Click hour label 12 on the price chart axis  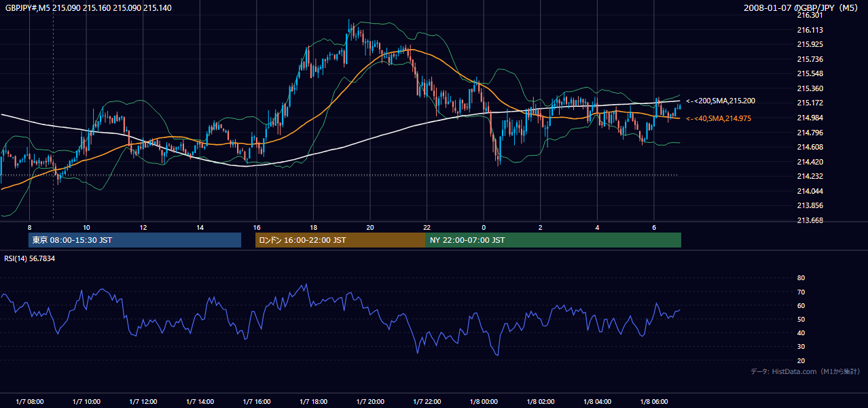pos(143,227)
